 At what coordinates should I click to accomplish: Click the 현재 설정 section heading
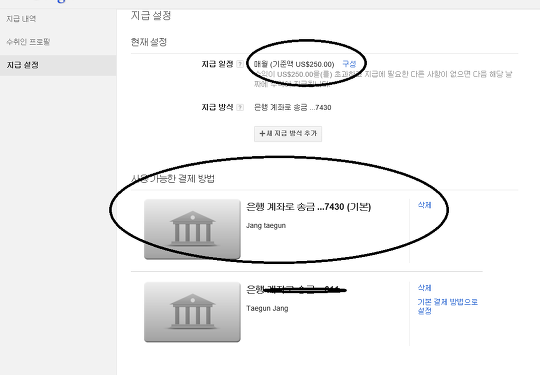[x=149, y=42]
